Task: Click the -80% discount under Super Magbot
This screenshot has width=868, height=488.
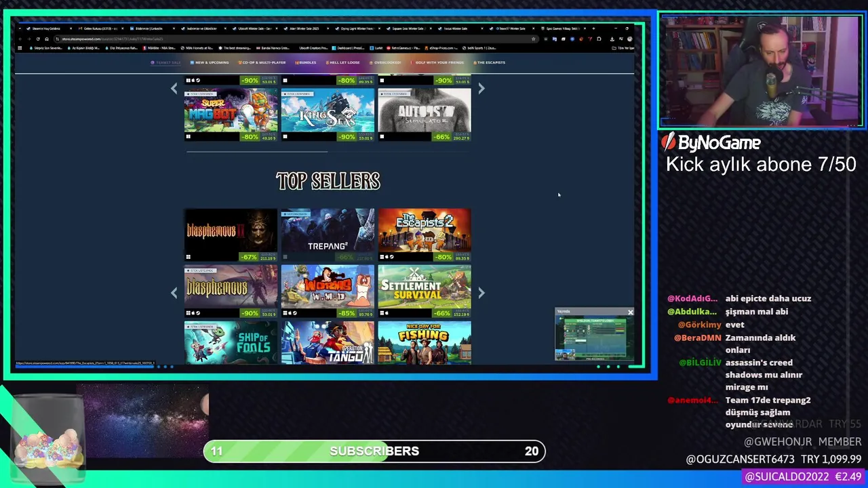Action: (x=250, y=137)
